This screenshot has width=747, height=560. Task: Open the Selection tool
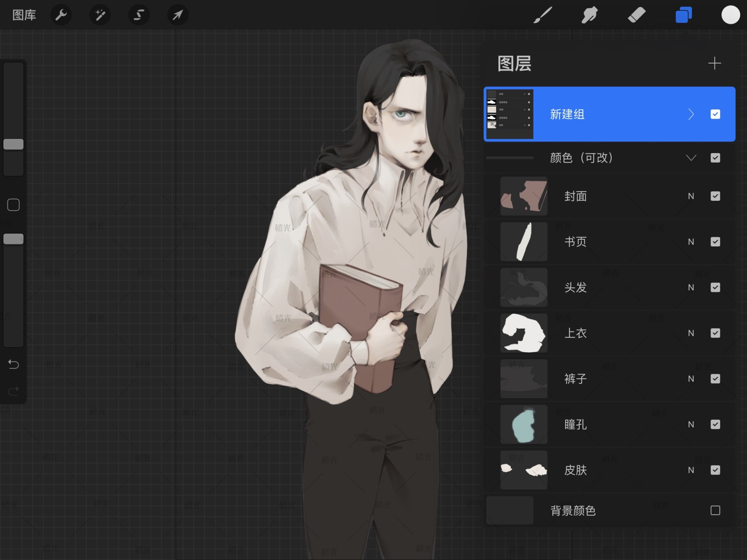[139, 15]
